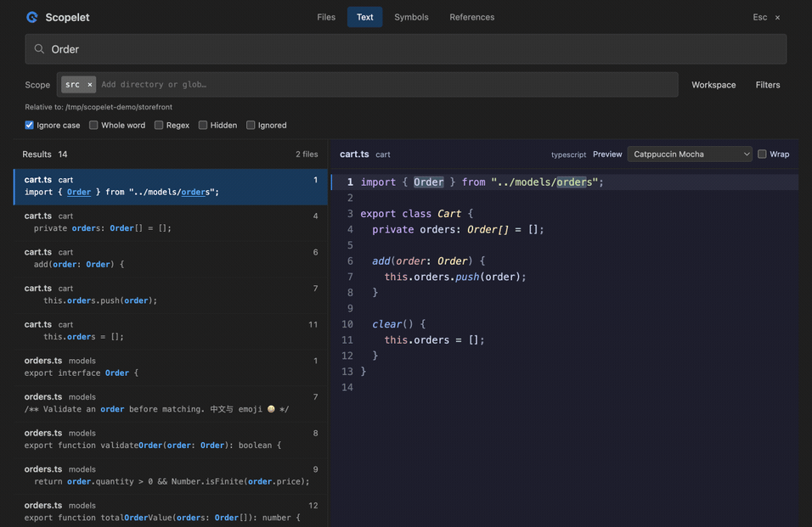This screenshot has width=812, height=527.
Task: Click the Preview label
Action: coord(607,154)
